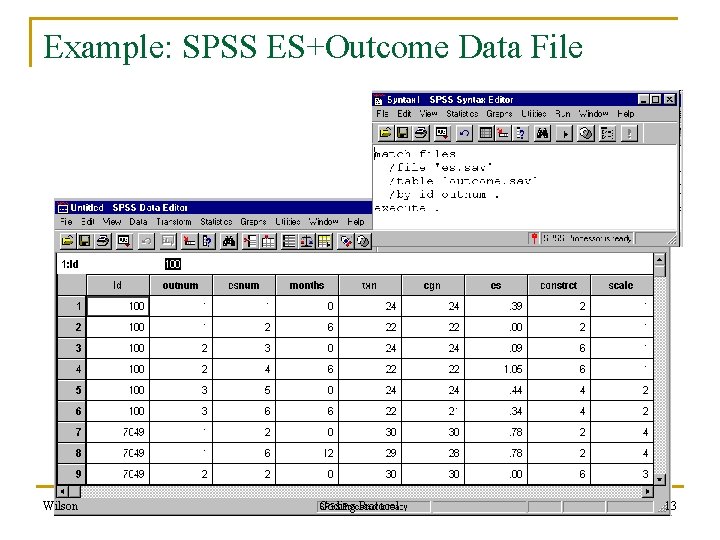Click Go to Case icon in Syntax Editor

[x=503, y=133]
